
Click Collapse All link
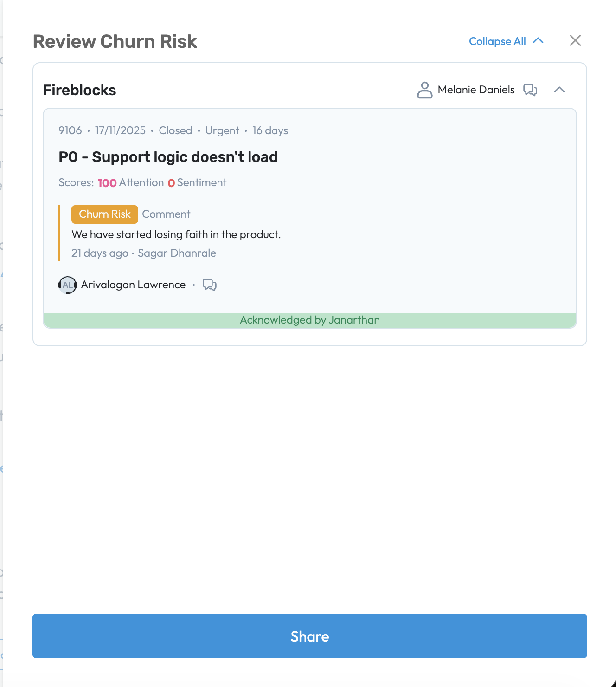497,41
